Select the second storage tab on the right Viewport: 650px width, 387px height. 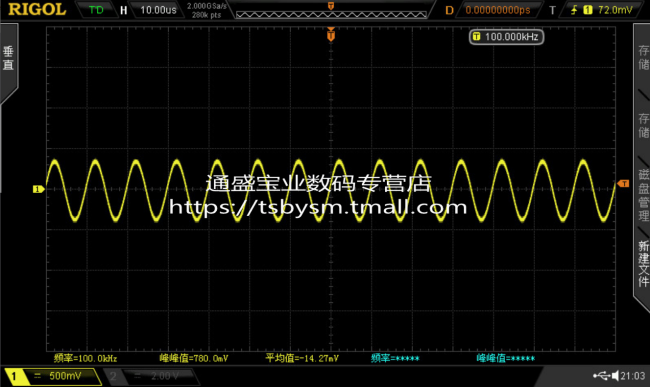point(643,126)
